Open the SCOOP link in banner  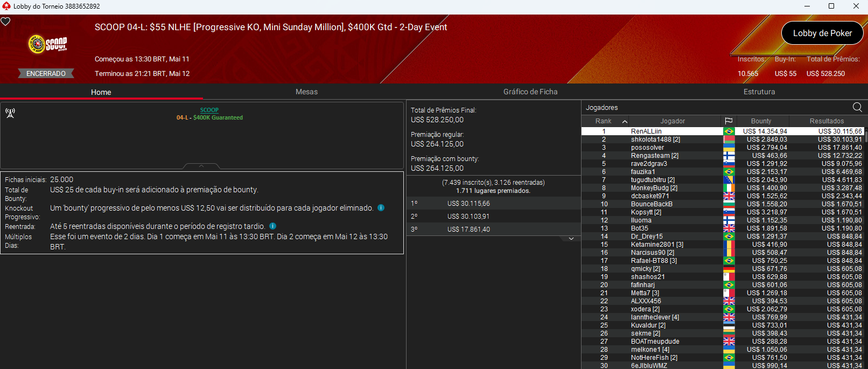[x=209, y=110]
